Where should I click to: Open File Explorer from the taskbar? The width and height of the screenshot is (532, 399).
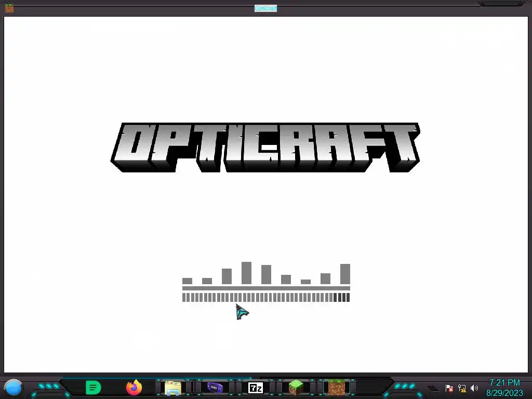coord(172,388)
